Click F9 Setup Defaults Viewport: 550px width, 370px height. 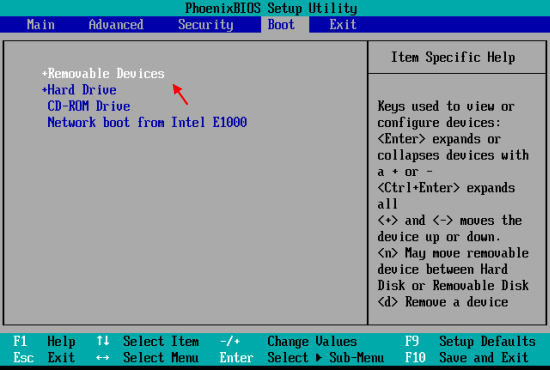[470, 341]
